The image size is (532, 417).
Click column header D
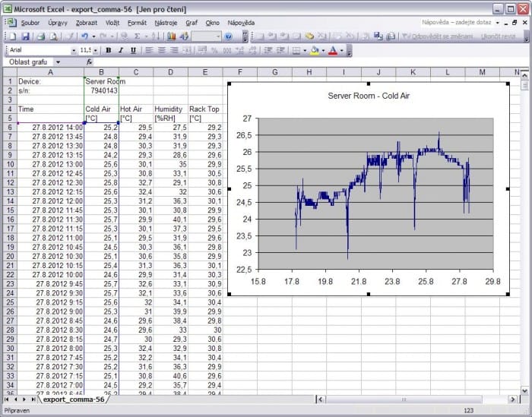[x=170, y=72]
